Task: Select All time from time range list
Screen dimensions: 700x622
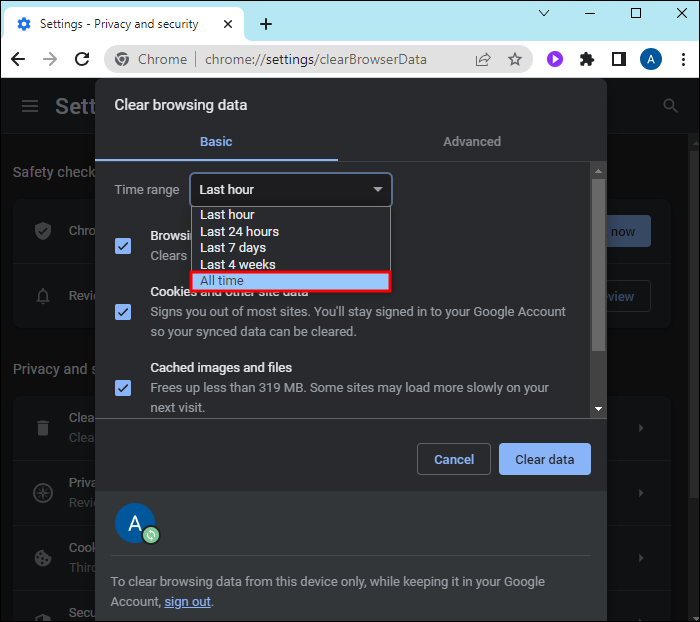Action: coord(290,282)
